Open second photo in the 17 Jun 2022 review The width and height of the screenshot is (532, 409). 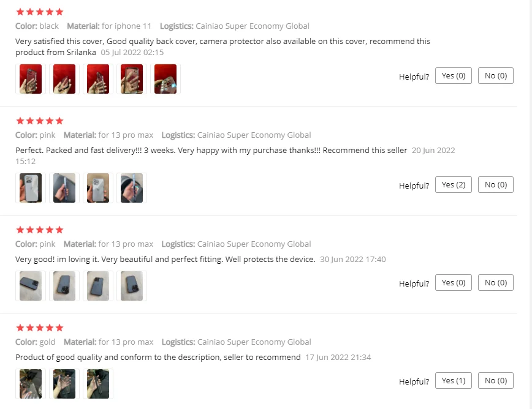click(64, 384)
